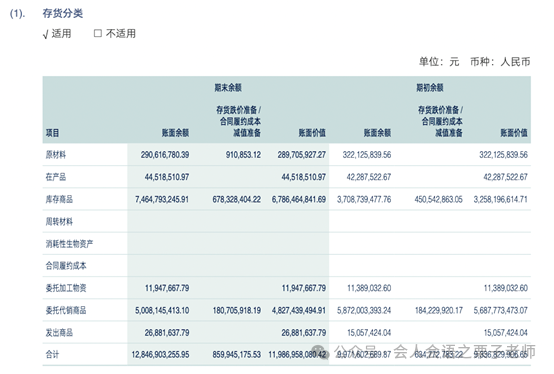Click the value 184,229,920.17
554x374 pixels.
(438, 310)
